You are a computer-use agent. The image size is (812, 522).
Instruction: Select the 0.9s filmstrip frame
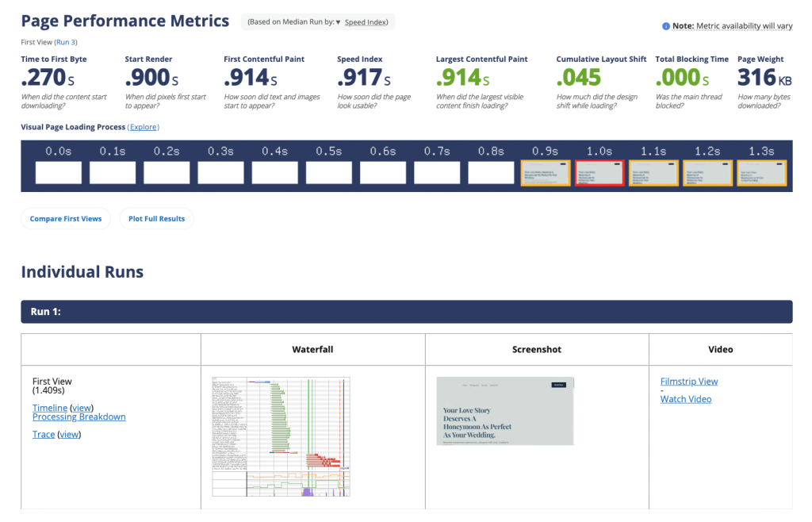(x=546, y=172)
